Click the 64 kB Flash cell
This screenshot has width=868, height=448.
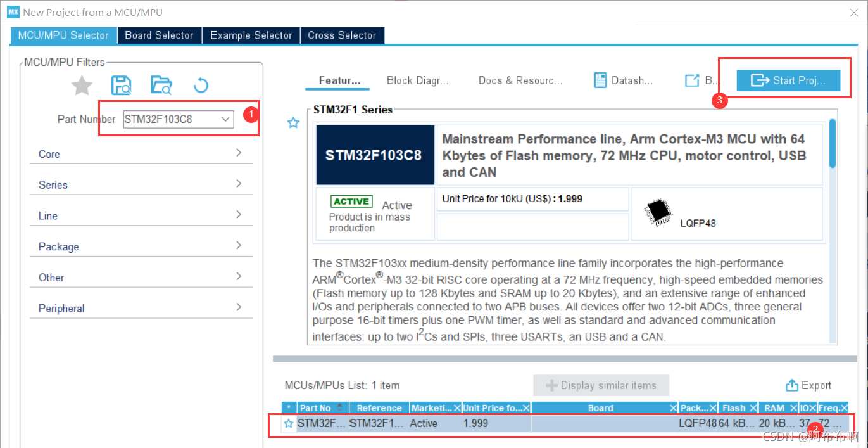click(738, 423)
